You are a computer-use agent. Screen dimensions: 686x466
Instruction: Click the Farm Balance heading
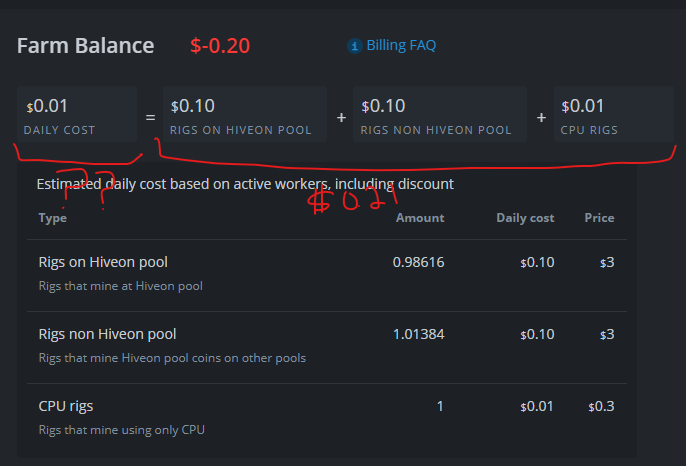(x=85, y=46)
